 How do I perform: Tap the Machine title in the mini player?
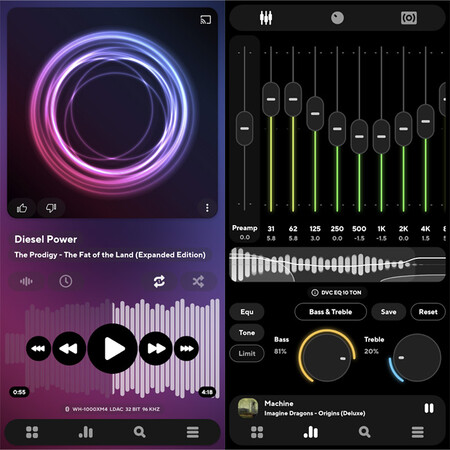tap(279, 403)
